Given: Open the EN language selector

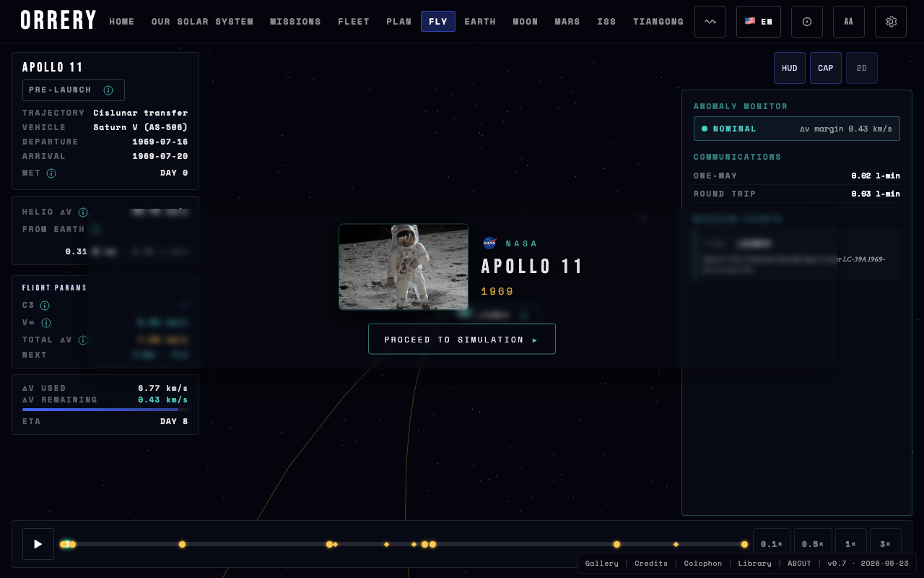Looking at the screenshot, I should coord(759,22).
